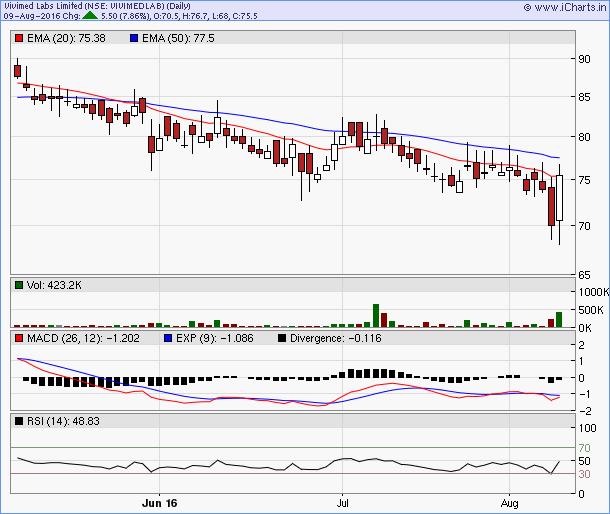Click the 80 price axis label
610x514 pixels.
point(584,137)
